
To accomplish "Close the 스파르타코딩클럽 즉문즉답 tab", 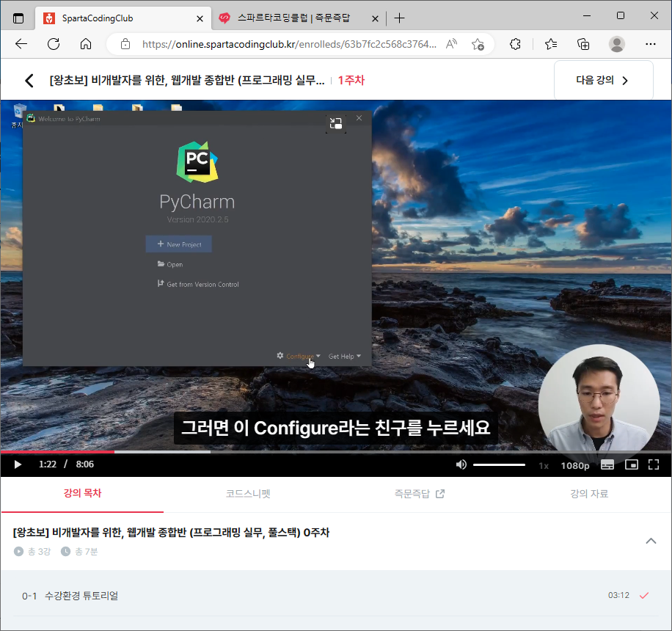I will pyautogui.click(x=375, y=18).
